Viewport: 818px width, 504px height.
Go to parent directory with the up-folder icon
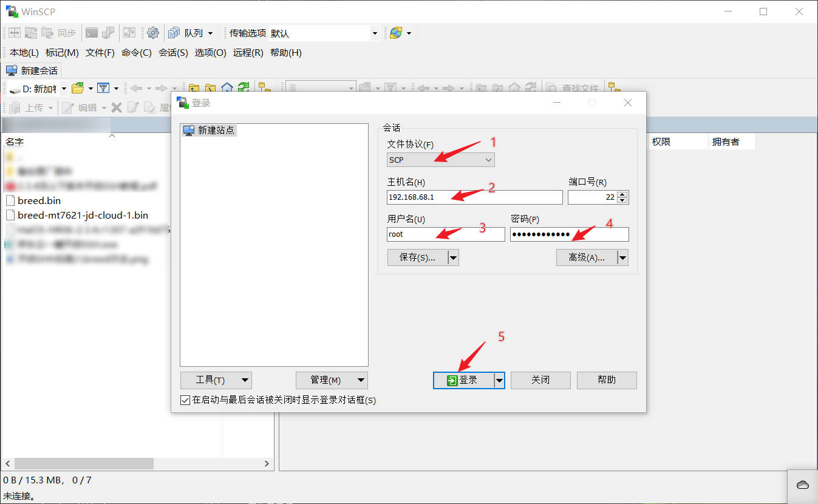[194, 88]
